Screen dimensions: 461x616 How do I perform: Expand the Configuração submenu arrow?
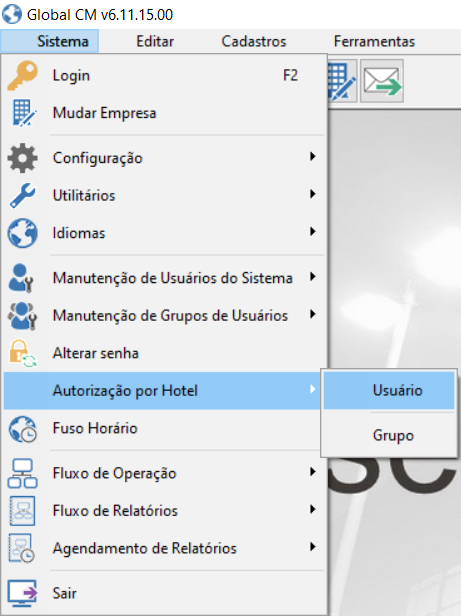312,156
